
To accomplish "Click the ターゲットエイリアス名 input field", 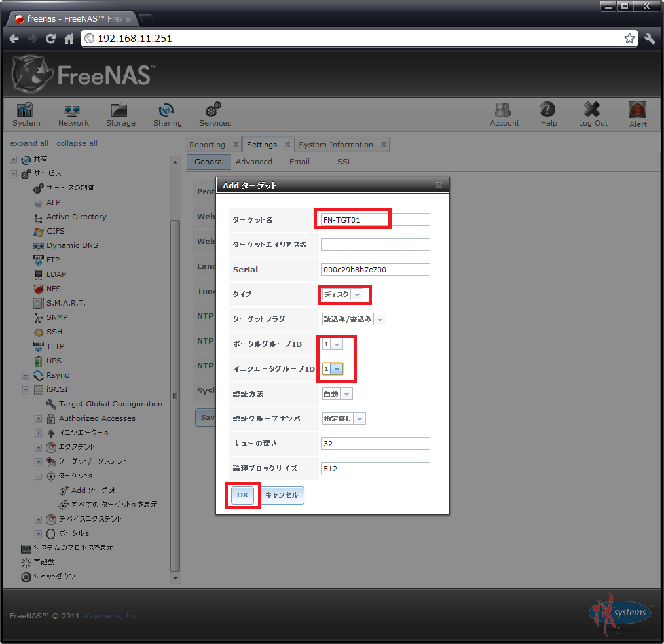I will coord(375,245).
